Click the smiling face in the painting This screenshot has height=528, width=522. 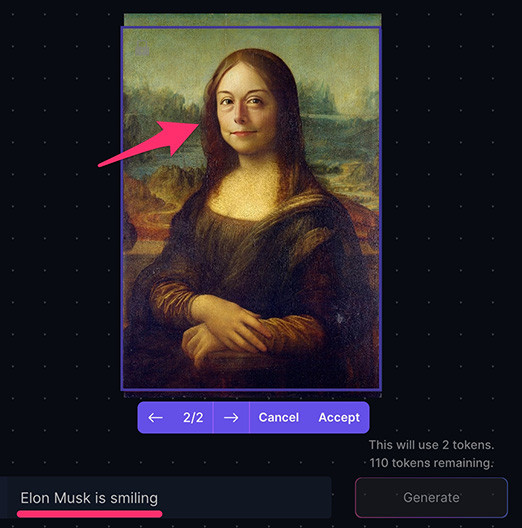[x=244, y=116]
